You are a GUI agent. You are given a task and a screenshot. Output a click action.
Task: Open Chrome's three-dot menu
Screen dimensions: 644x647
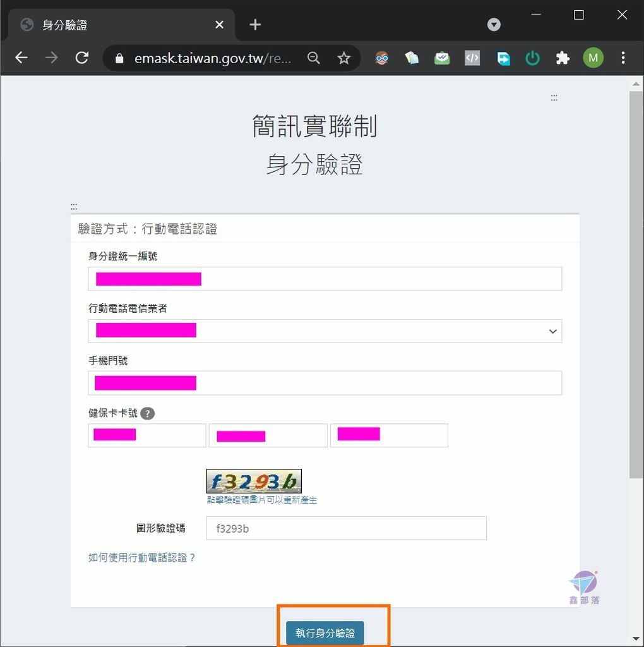[623, 57]
